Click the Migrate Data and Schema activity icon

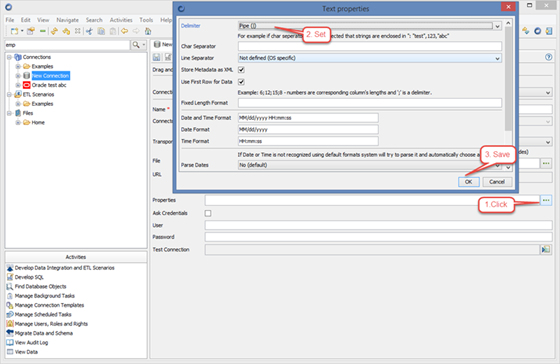point(10,333)
